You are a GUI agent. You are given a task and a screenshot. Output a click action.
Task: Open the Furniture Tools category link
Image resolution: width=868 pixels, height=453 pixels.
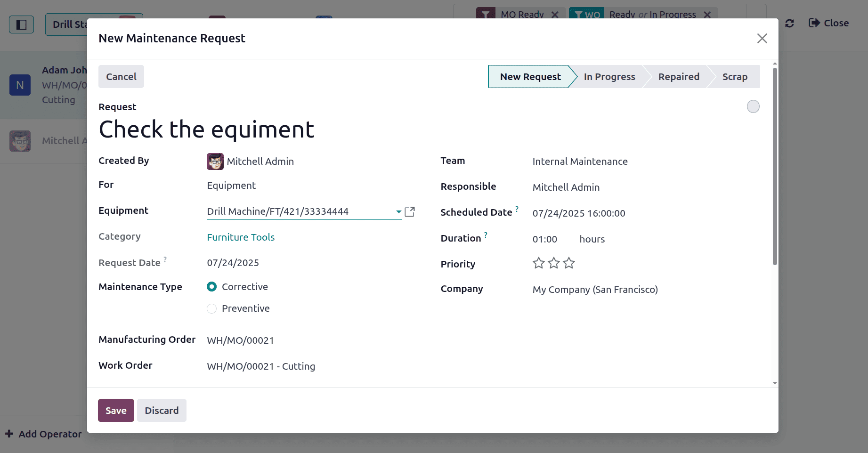tap(241, 237)
